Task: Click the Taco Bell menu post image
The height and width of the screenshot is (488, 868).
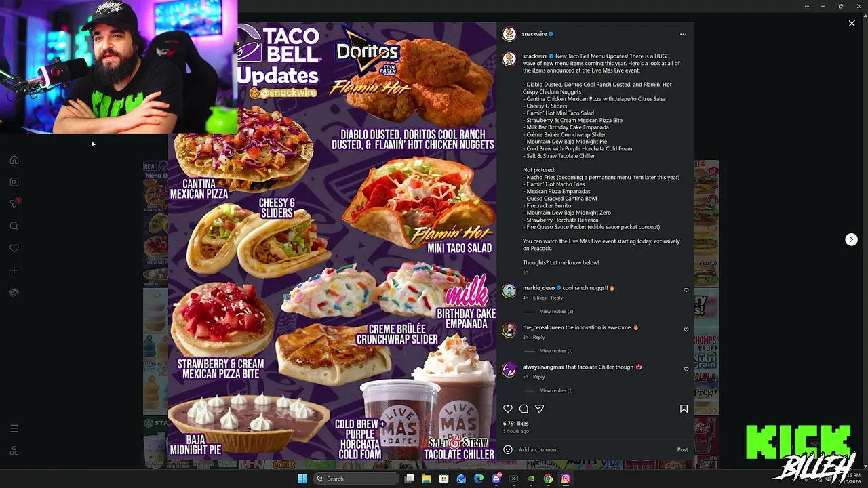Action: tap(332, 241)
